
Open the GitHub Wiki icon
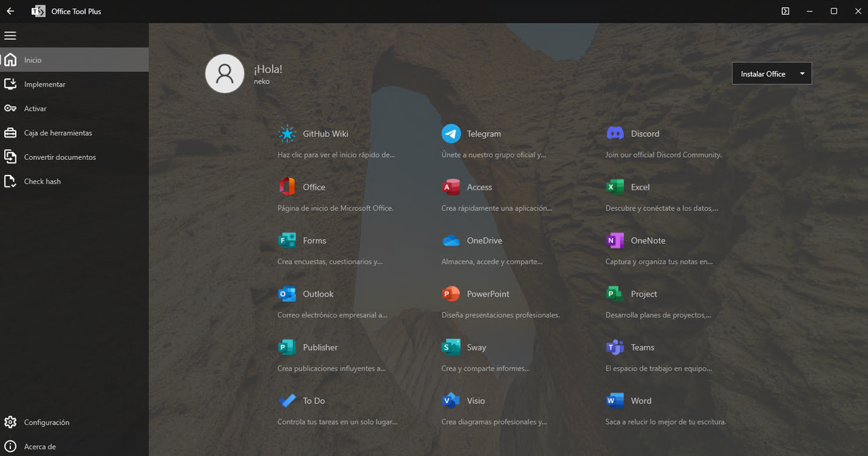288,133
